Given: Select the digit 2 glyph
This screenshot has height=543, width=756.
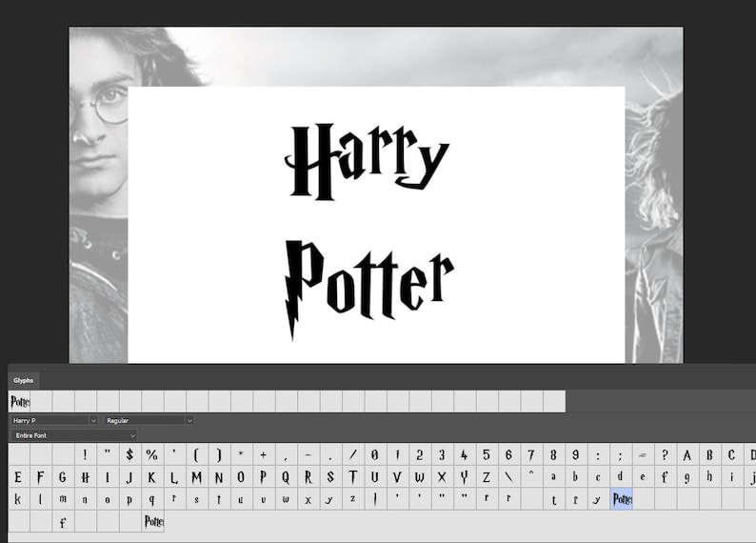Looking at the screenshot, I should coord(420,454).
